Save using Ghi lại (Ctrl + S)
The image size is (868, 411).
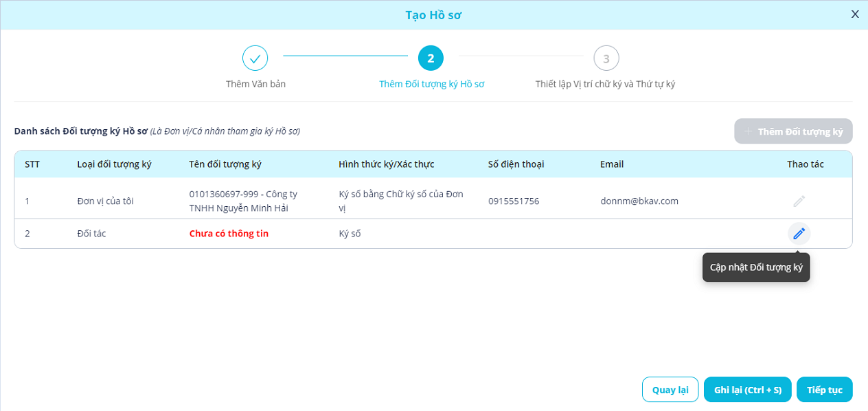click(x=748, y=390)
